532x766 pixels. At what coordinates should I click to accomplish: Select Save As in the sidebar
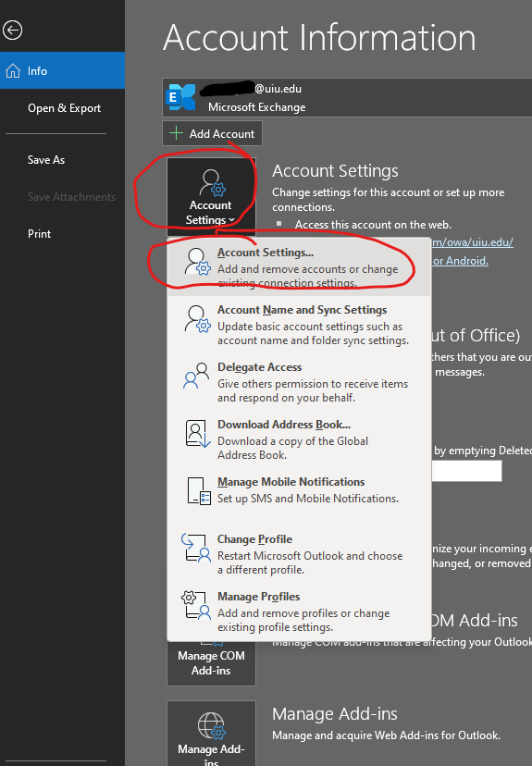[x=46, y=160]
